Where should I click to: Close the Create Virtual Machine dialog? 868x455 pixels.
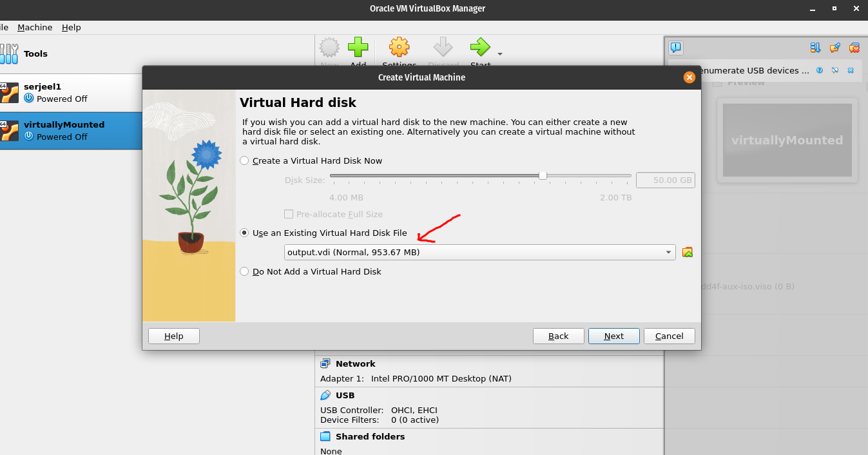[689, 77]
